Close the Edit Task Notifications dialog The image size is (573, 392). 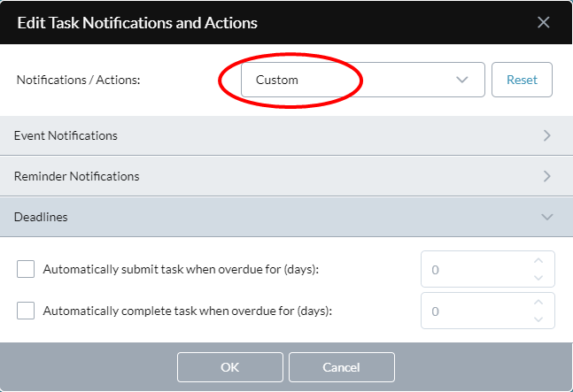[x=544, y=22]
